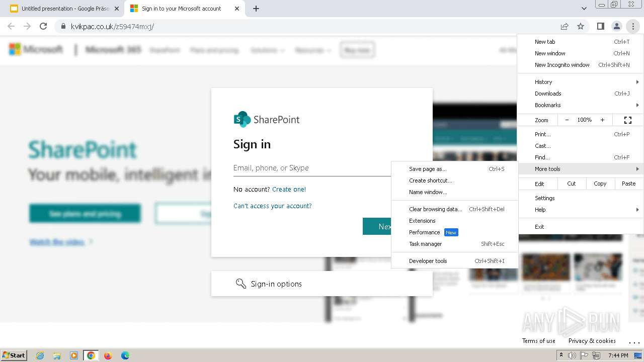Image resolution: width=644 pixels, height=362 pixels.
Task: Select Create shortcut submenu item
Action: (x=454, y=180)
